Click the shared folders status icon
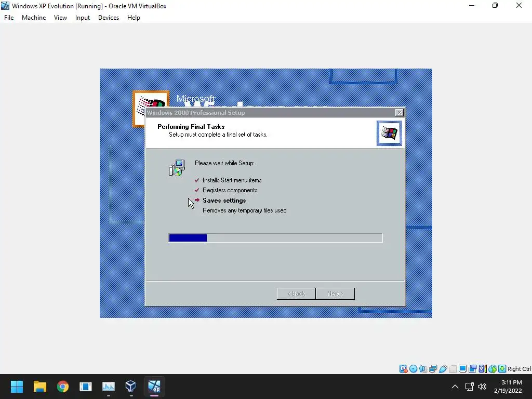Viewport: 532px width, 399px height. click(453, 369)
